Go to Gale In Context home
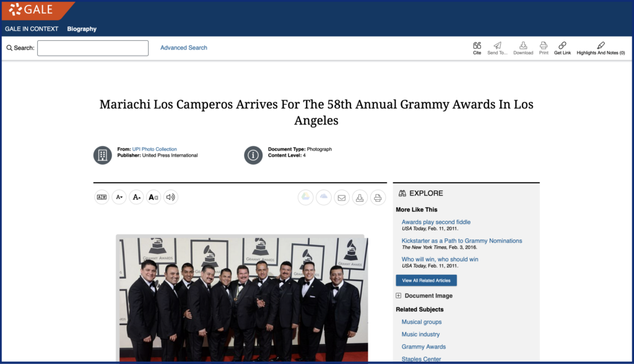634x364 pixels. click(32, 29)
